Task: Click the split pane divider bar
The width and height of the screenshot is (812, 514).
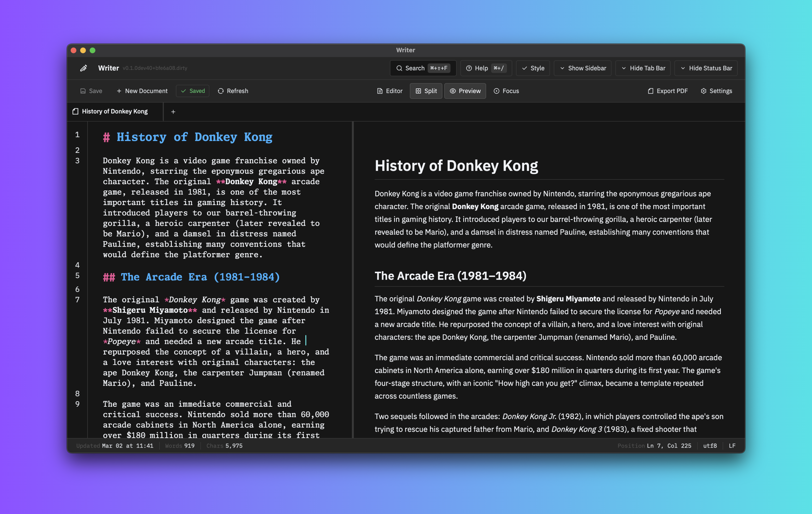Action: (x=353, y=280)
